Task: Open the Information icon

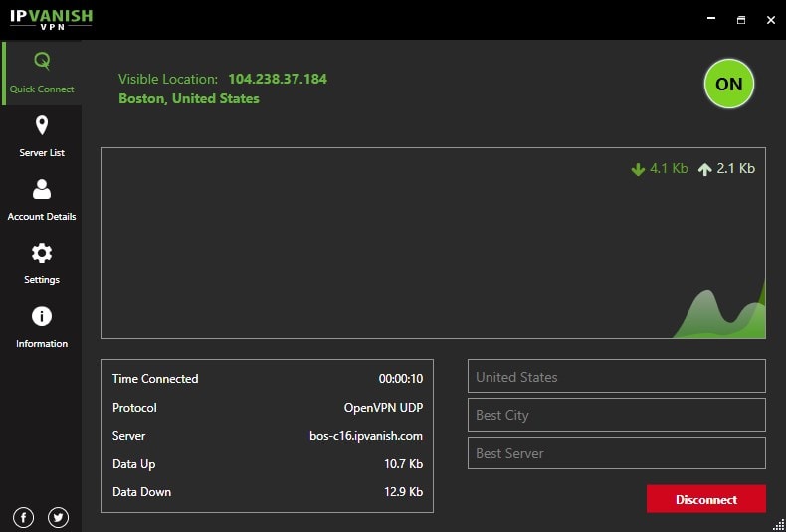Action: [42, 316]
